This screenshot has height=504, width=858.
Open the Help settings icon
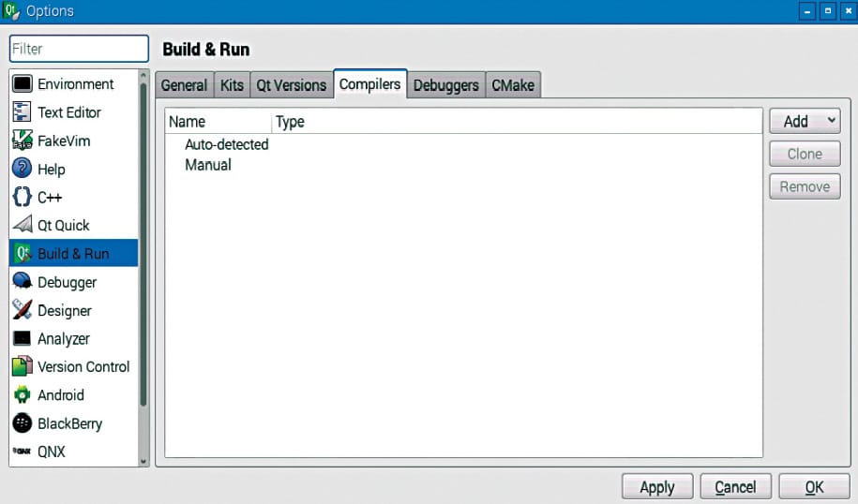23,169
